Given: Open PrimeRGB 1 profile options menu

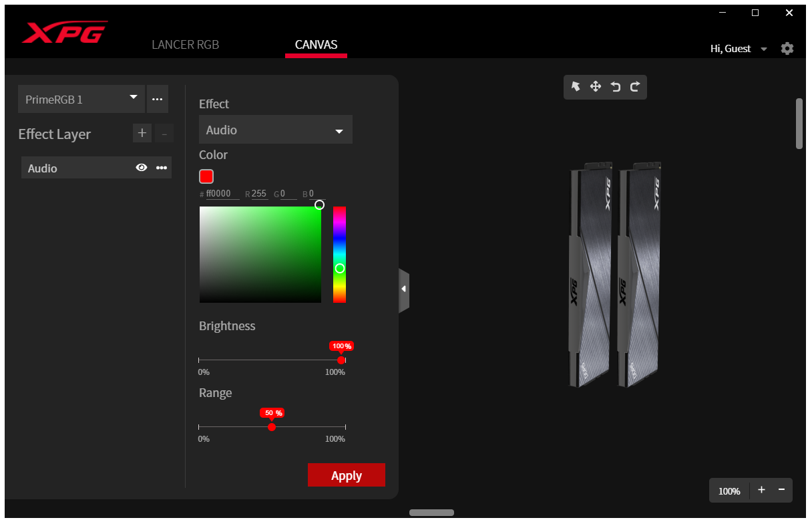Looking at the screenshot, I should click(158, 99).
